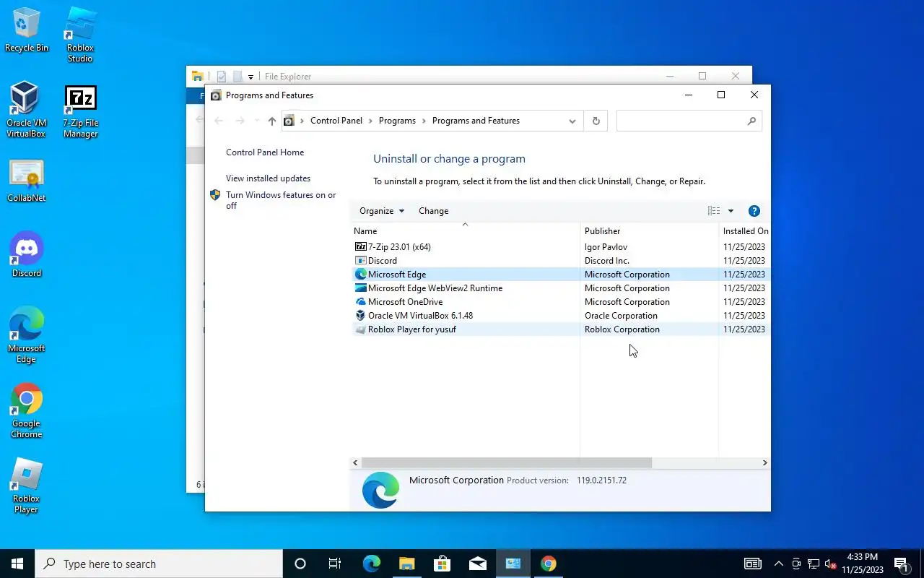The height and width of the screenshot is (578, 924).
Task: Open view options dropdown arrow
Action: click(731, 211)
